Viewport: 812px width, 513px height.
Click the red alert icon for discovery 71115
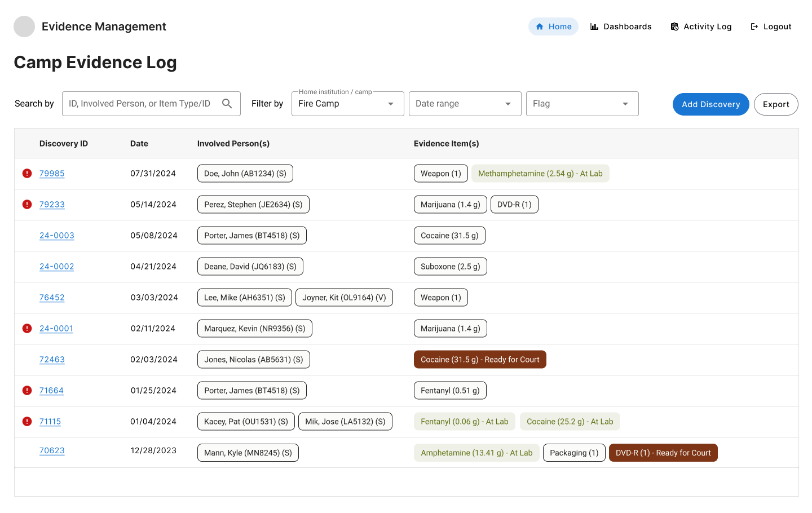(x=27, y=421)
